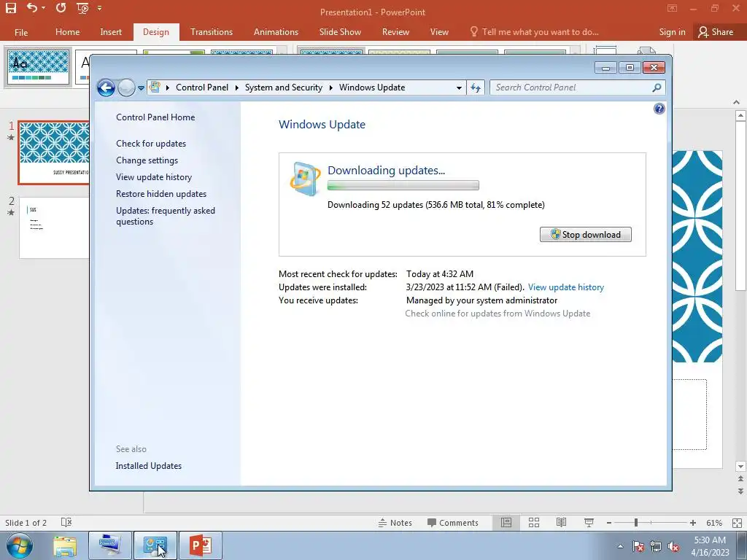This screenshot has width=747, height=560.
Task: Select slide 2 thumbnail in PowerPoint
Action: pyautogui.click(x=54, y=227)
